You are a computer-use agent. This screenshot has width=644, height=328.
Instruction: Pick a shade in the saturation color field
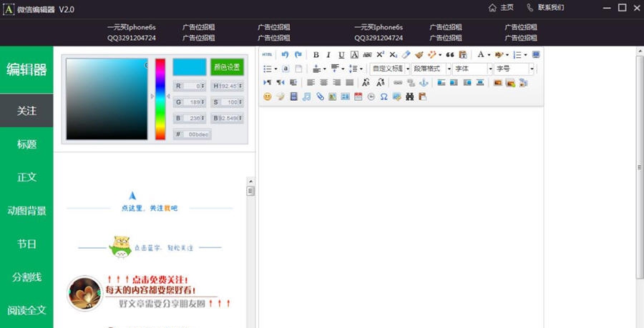click(107, 99)
